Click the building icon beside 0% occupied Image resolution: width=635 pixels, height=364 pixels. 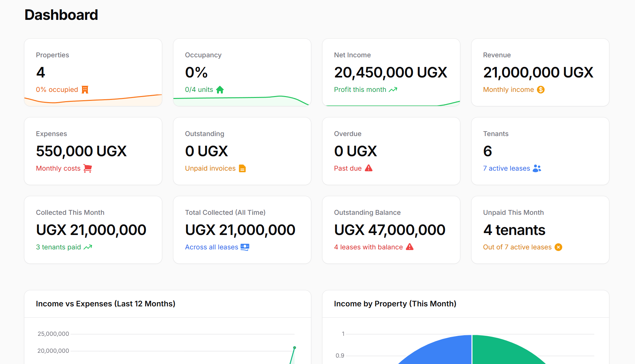pyautogui.click(x=85, y=90)
